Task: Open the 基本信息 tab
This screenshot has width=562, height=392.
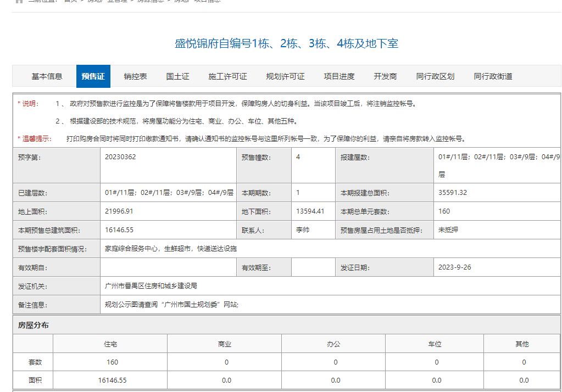Action: click(47, 76)
